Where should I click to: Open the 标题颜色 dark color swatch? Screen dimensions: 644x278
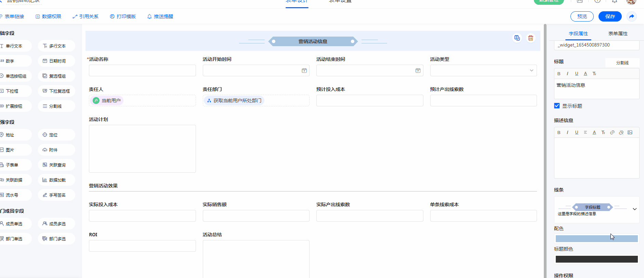[x=596, y=259]
